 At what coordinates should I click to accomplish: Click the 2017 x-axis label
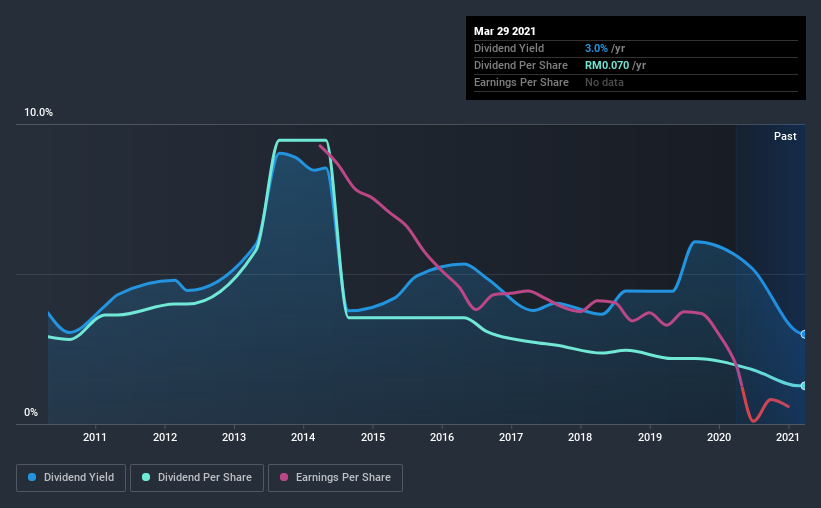click(511, 437)
